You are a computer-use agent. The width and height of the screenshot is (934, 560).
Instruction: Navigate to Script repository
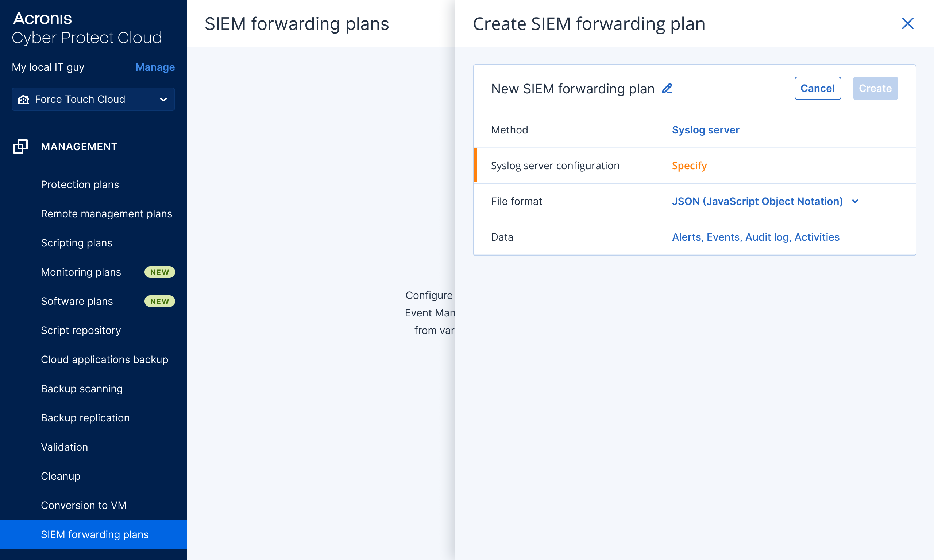click(81, 330)
